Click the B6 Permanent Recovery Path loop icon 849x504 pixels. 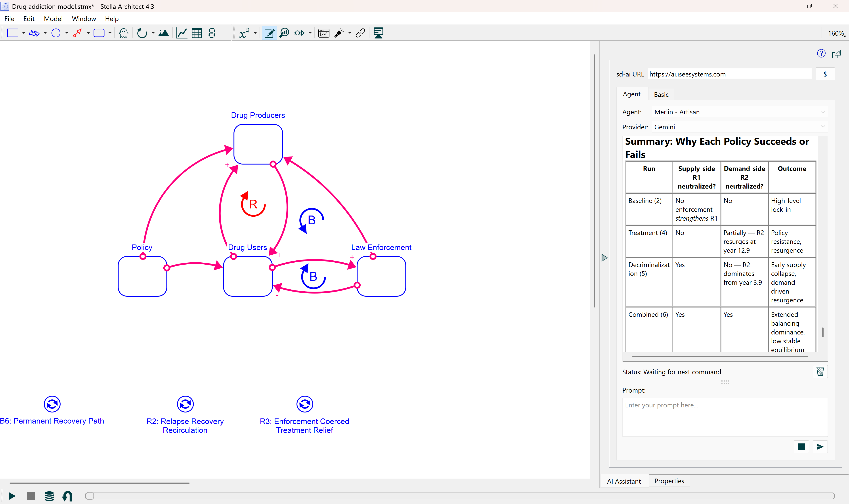[x=52, y=404]
